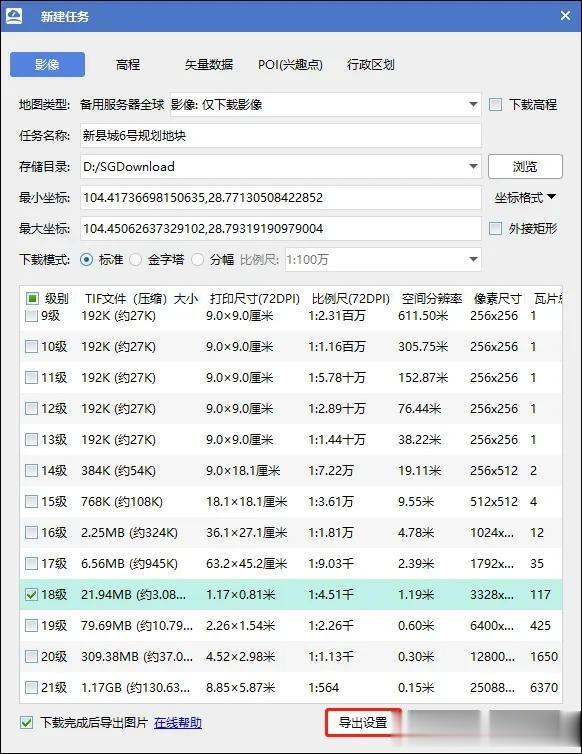582x754 pixels.
Task: Open the 矢量数据 tab
Action: (x=209, y=64)
